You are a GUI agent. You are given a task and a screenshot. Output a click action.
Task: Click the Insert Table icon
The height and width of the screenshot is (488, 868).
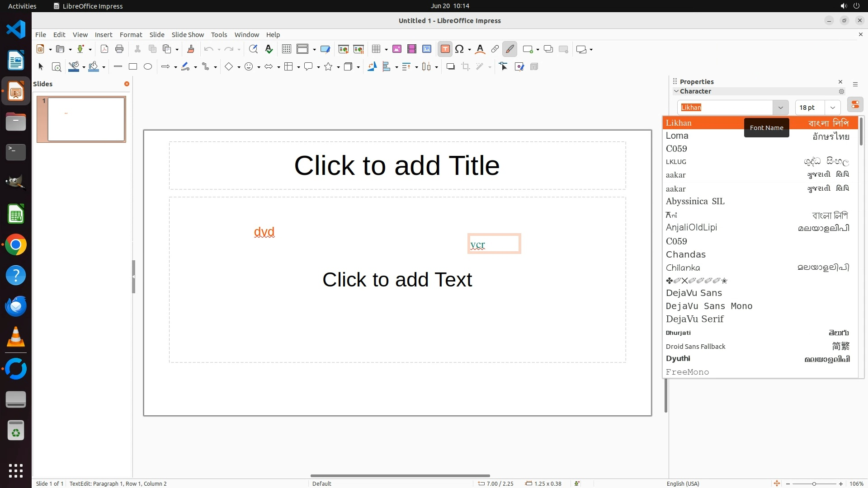tap(376, 49)
